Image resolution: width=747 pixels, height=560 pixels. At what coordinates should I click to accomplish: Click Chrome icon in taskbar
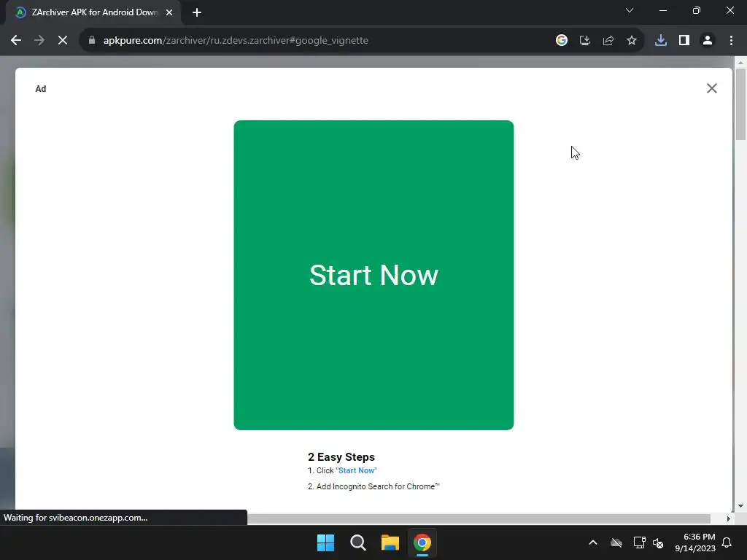pos(422,542)
